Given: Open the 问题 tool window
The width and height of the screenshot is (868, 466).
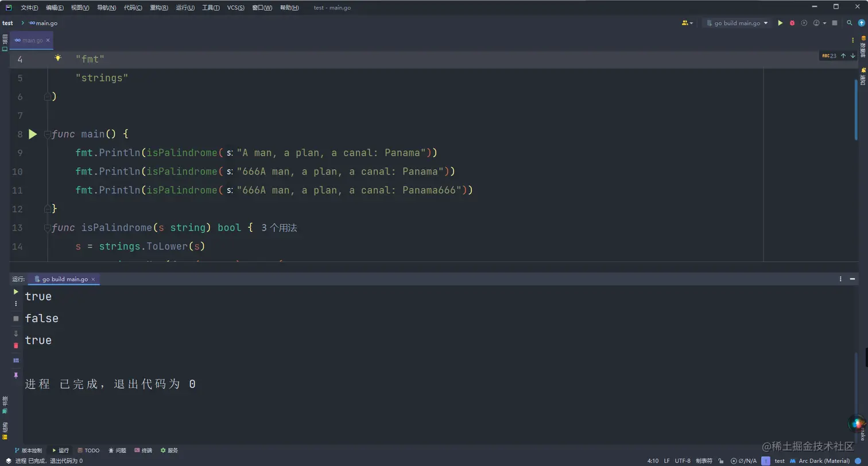Looking at the screenshot, I should click(x=117, y=451).
